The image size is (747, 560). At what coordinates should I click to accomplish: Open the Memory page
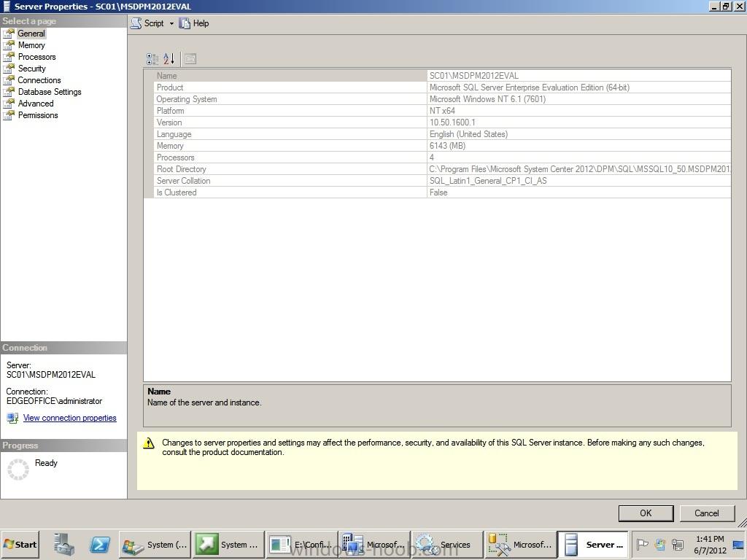click(x=31, y=45)
